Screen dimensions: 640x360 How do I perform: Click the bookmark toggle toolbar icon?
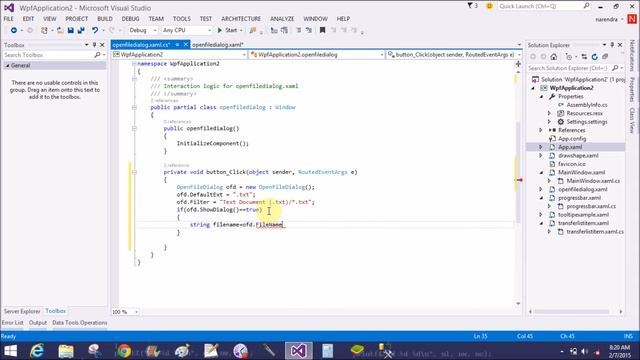322,30
